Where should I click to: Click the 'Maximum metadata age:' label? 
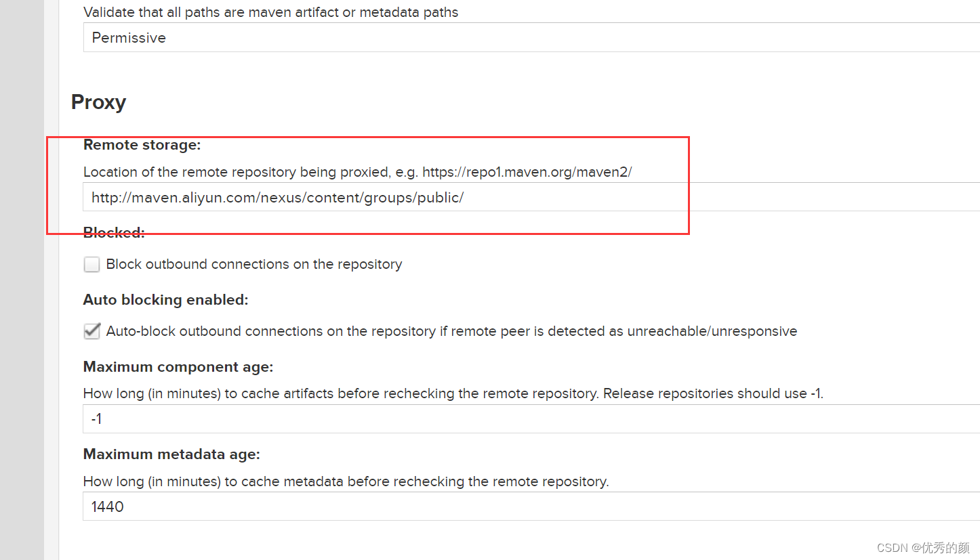[171, 454]
